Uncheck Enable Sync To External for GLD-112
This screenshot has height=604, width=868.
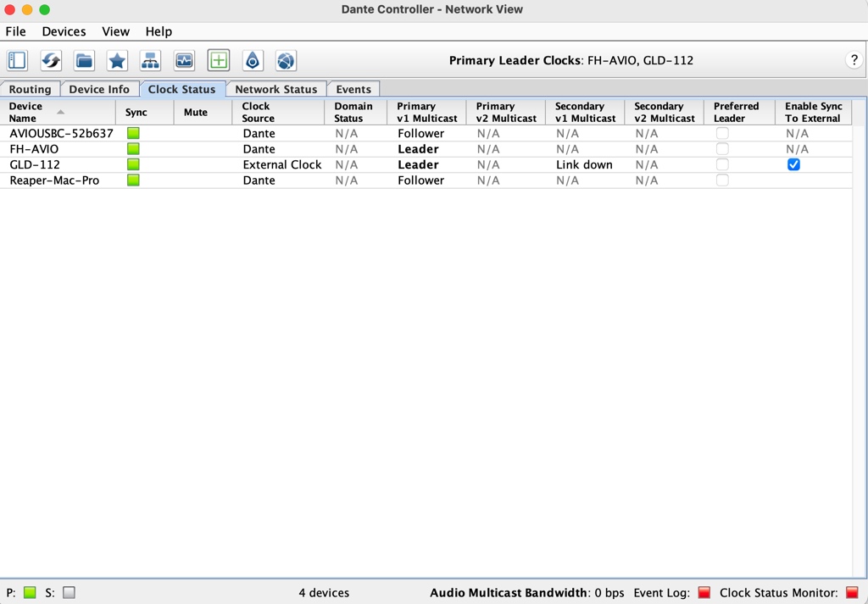click(793, 164)
